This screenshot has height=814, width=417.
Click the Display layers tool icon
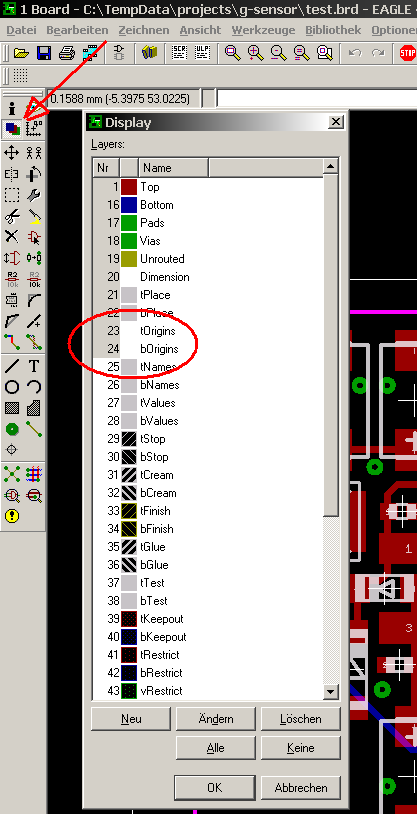(12, 128)
